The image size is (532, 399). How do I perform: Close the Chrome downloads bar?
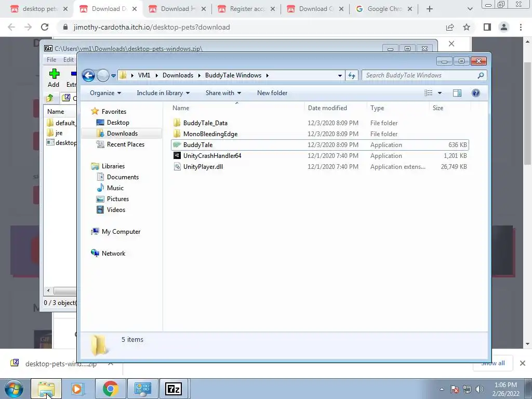tap(523, 363)
